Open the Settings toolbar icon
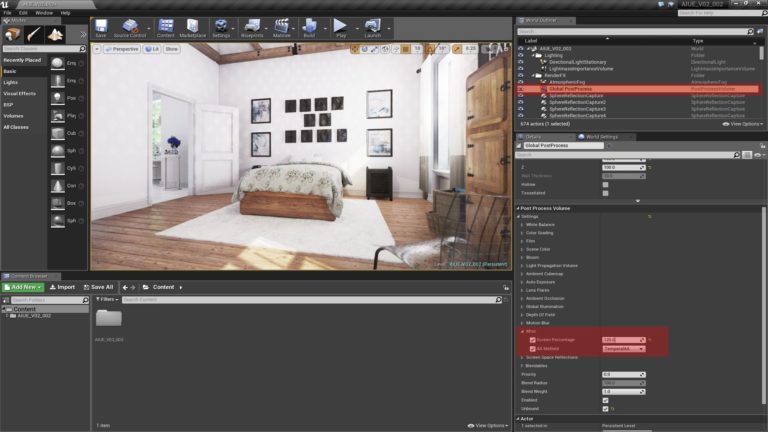Screen dimensions: 768x432 [221, 28]
